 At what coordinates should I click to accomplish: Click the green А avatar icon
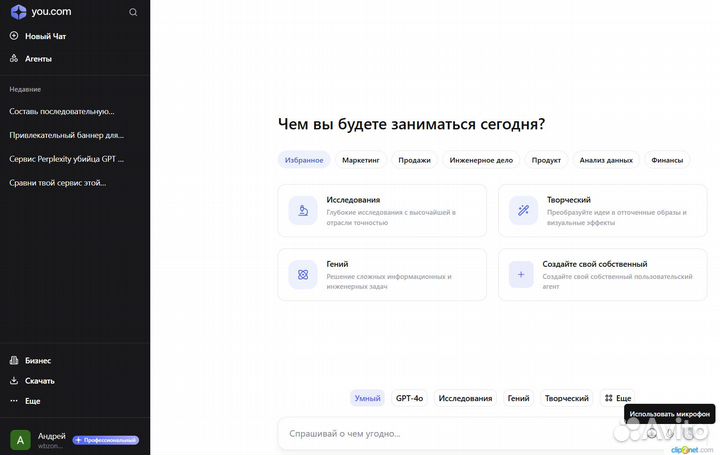pyautogui.click(x=20, y=440)
